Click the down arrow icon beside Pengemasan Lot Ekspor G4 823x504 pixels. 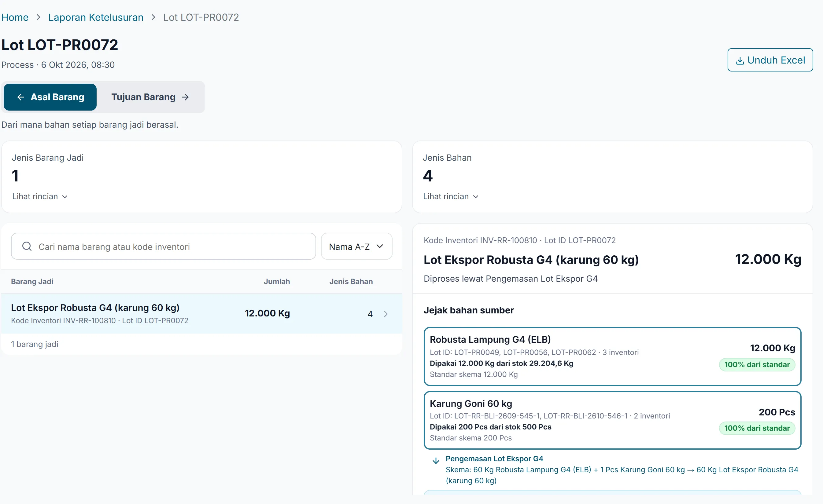(x=436, y=461)
